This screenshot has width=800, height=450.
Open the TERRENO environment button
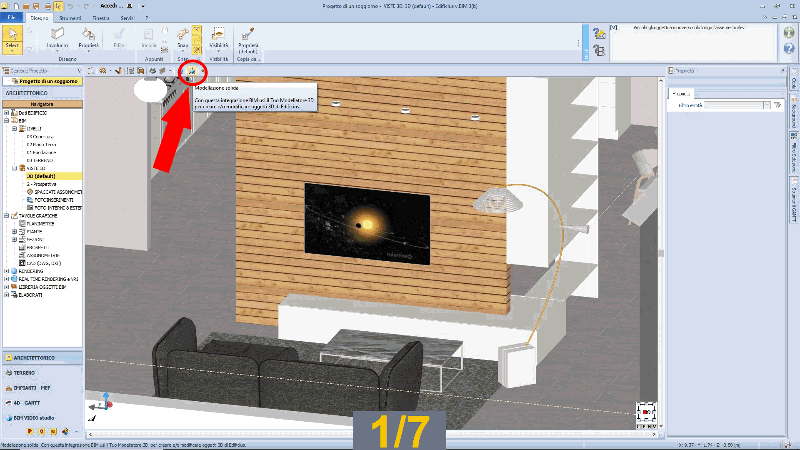pyautogui.click(x=42, y=373)
